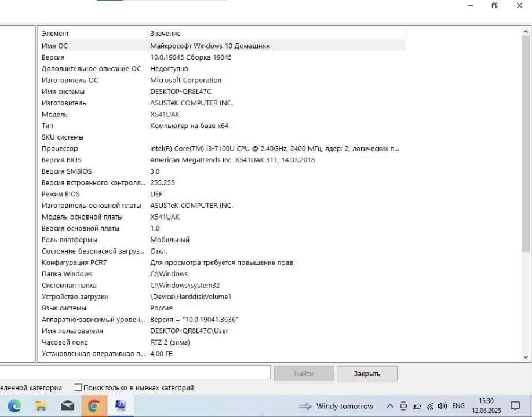Viewport: 532px width, 417px height.
Task: Open File Explorer from the taskbar
Action: 41,405
